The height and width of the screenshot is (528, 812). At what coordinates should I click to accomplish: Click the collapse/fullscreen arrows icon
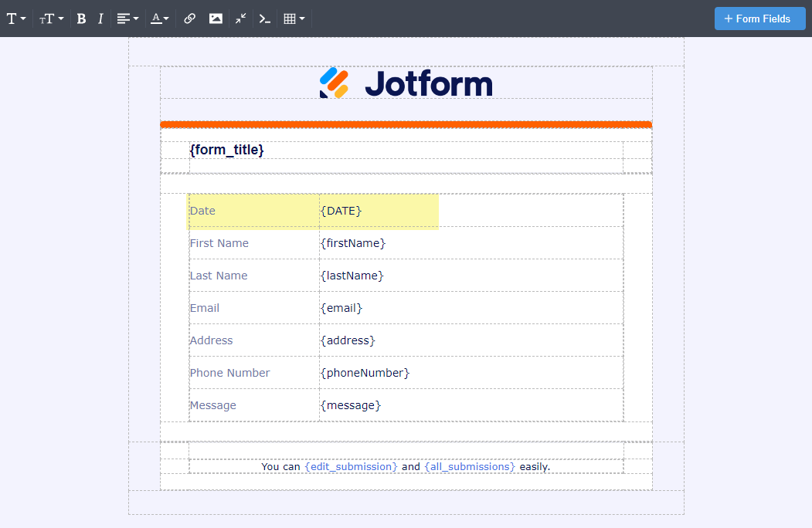pos(240,19)
